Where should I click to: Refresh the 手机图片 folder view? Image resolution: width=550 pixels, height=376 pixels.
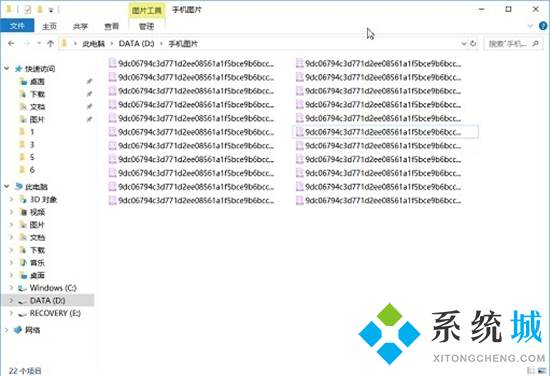tap(473, 43)
